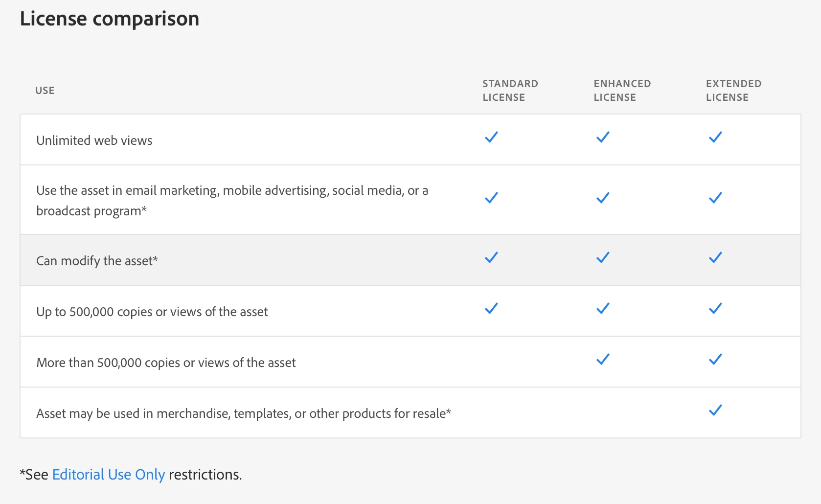The width and height of the screenshot is (821, 504).
Task: Click the License comparison heading
Action: [x=110, y=19]
